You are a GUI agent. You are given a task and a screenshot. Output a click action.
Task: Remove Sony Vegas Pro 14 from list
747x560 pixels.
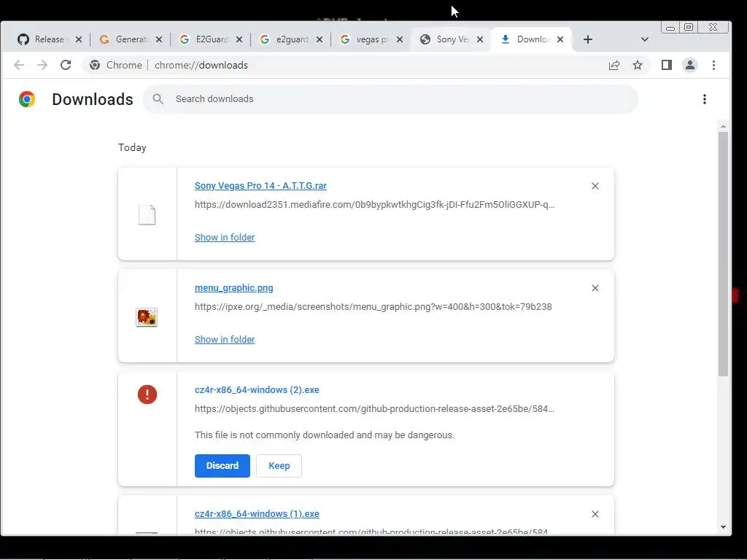[595, 186]
